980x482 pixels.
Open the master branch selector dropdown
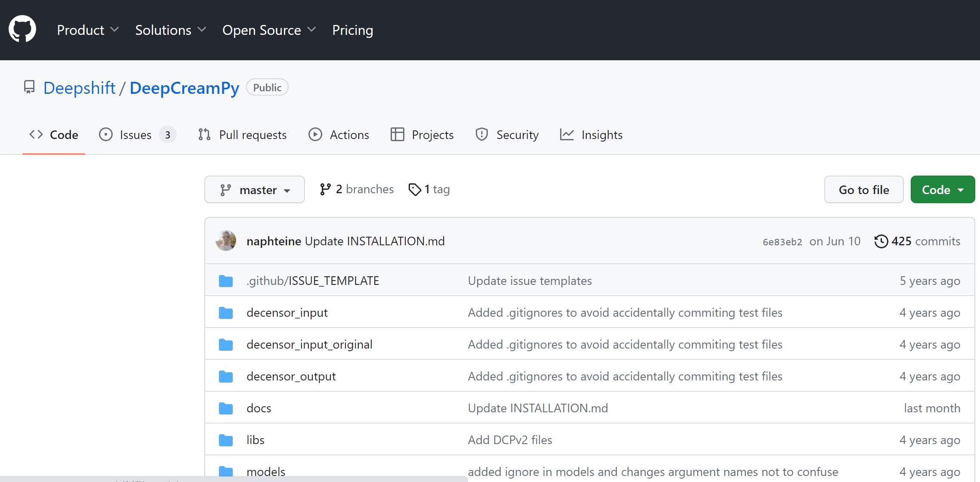pos(255,189)
